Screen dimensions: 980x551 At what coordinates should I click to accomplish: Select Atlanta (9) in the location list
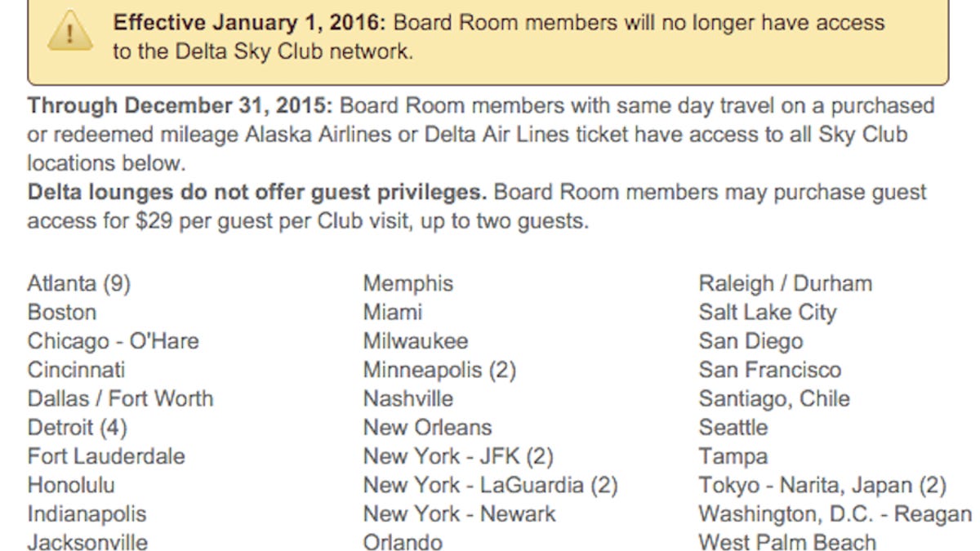pos(78,284)
